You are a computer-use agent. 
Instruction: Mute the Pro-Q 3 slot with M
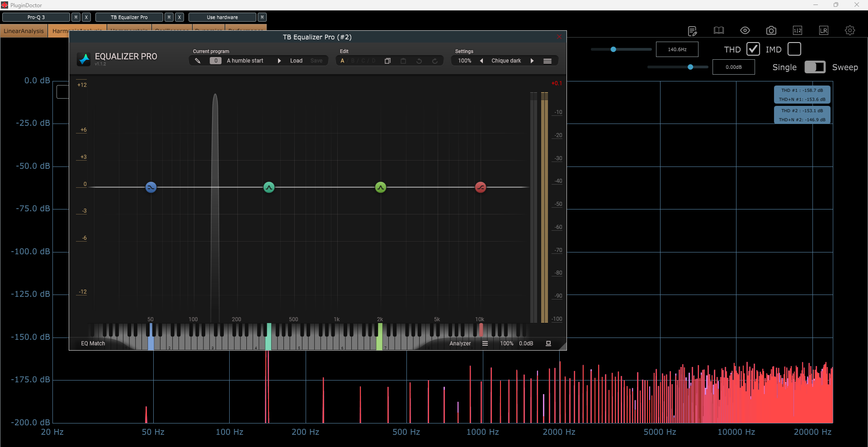[x=76, y=17]
